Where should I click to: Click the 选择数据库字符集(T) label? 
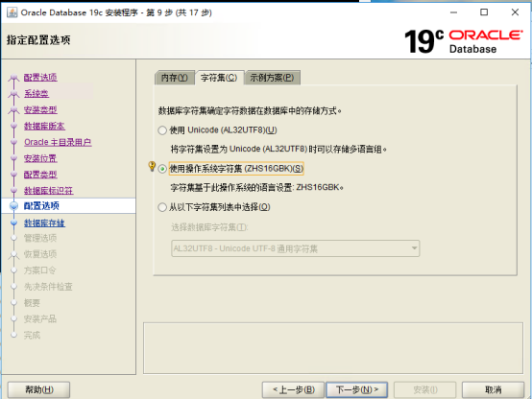click(209, 227)
